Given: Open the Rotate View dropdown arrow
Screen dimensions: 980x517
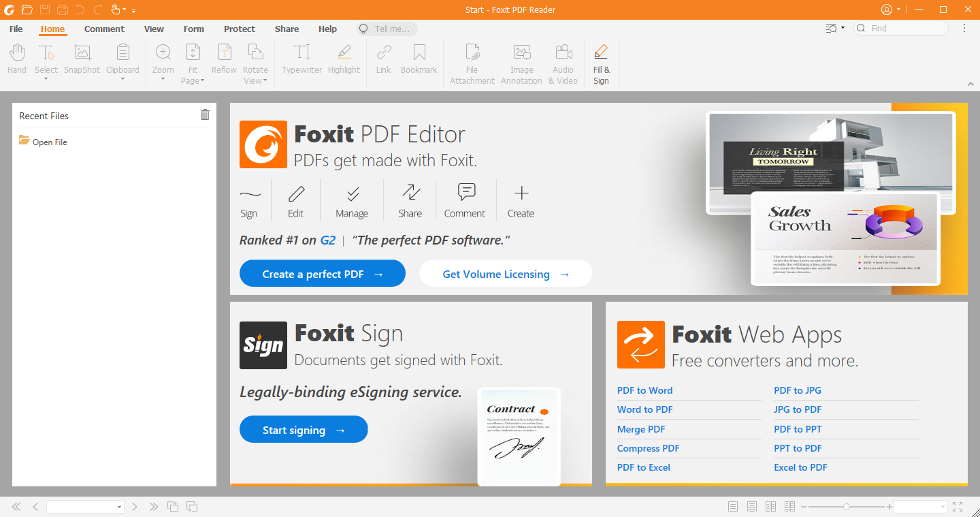Looking at the screenshot, I should pyautogui.click(x=265, y=81).
